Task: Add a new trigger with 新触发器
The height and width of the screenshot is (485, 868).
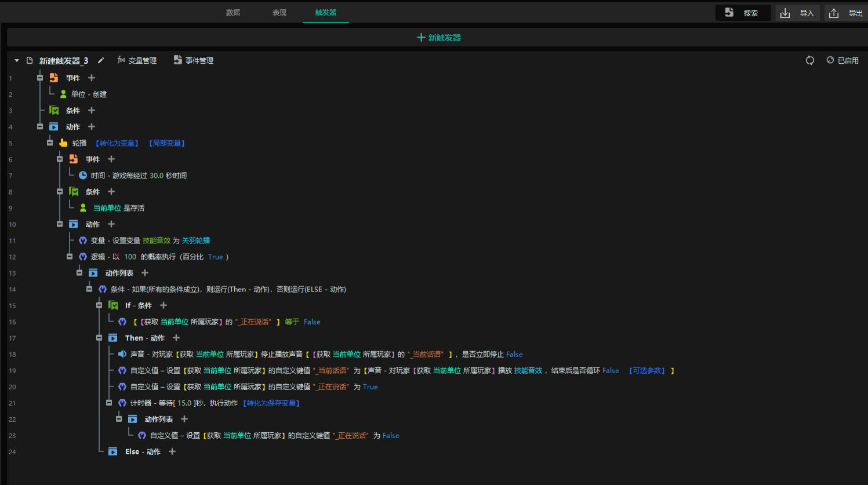Action: [x=438, y=38]
